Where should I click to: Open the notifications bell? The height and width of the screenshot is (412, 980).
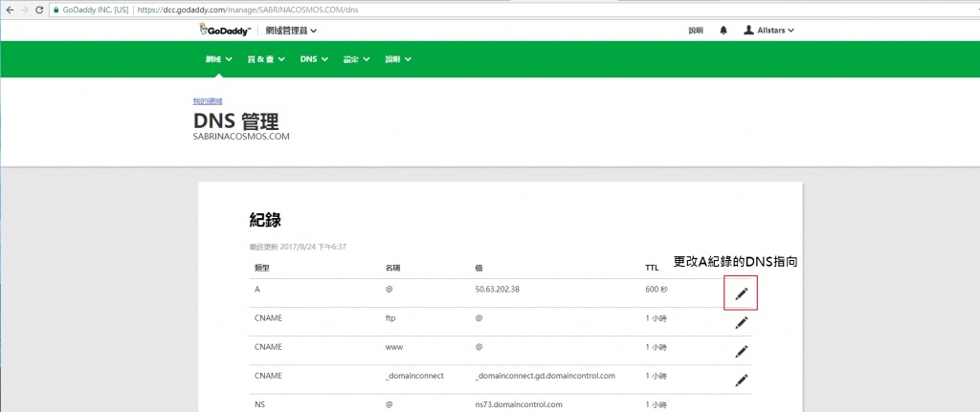point(724,31)
